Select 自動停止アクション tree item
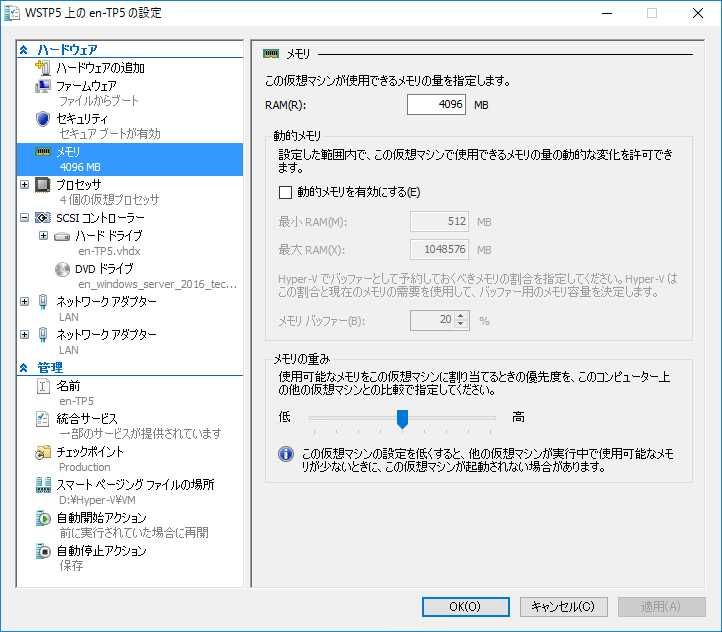The height and width of the screenshot is (632, 722). [x=130, y=558]
